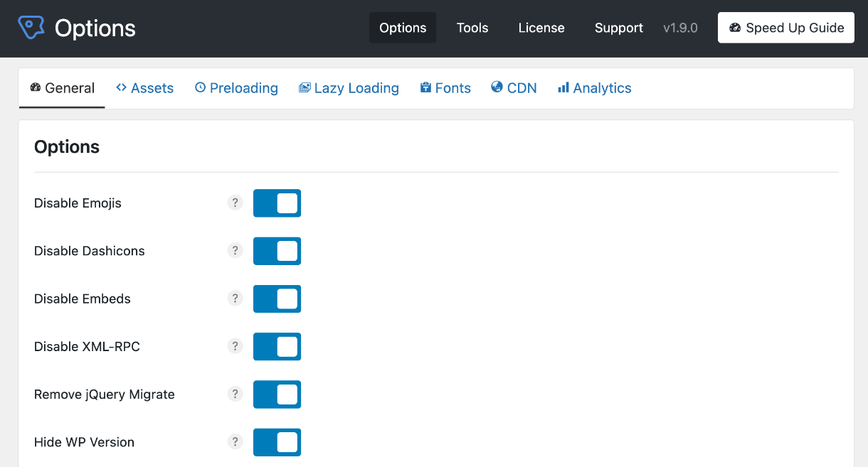Click the Options page title in header

(95, 28)
